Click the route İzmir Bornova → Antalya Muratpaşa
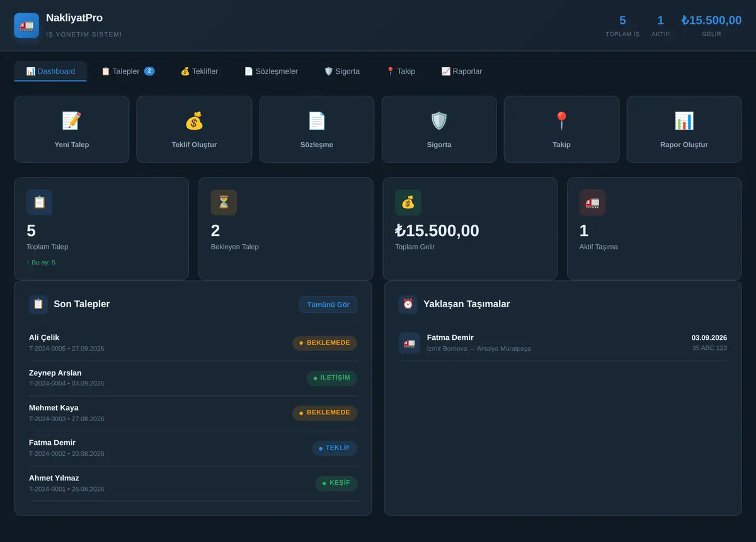756x542 pixels. pos(479,349)
